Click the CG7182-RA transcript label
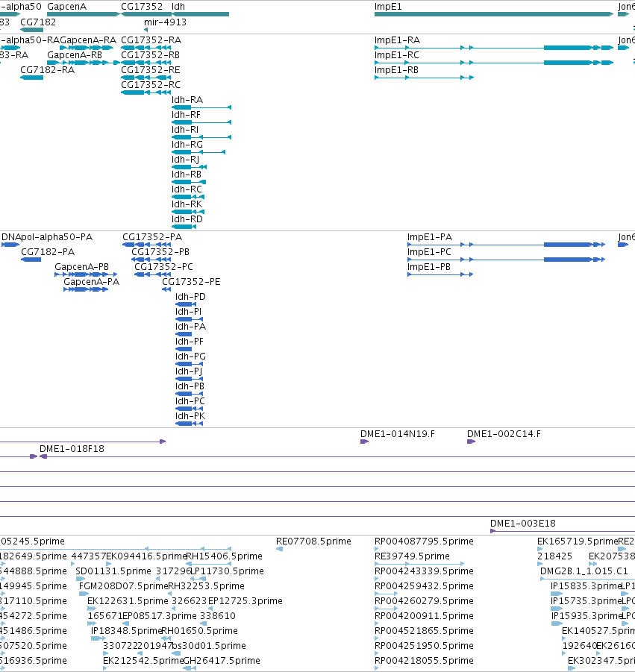The height and width of the screenshot is (672, 635). tap(48, 70)
